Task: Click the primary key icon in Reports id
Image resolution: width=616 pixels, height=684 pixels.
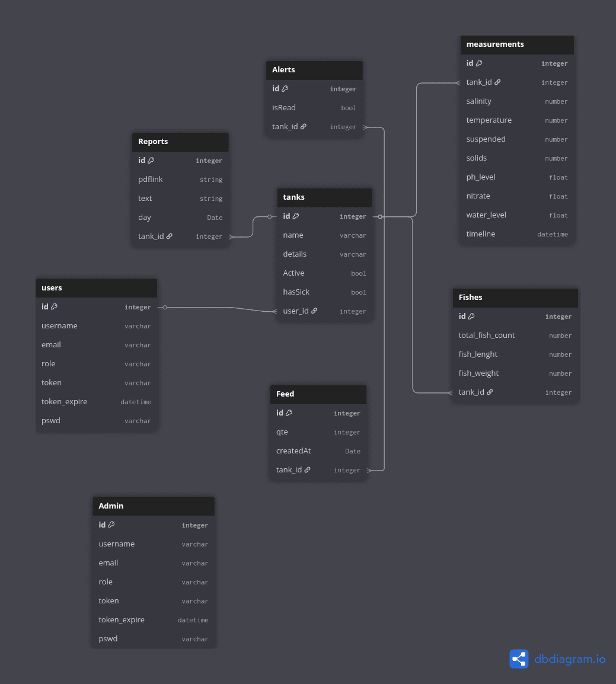Action: (x=151, y=161)
